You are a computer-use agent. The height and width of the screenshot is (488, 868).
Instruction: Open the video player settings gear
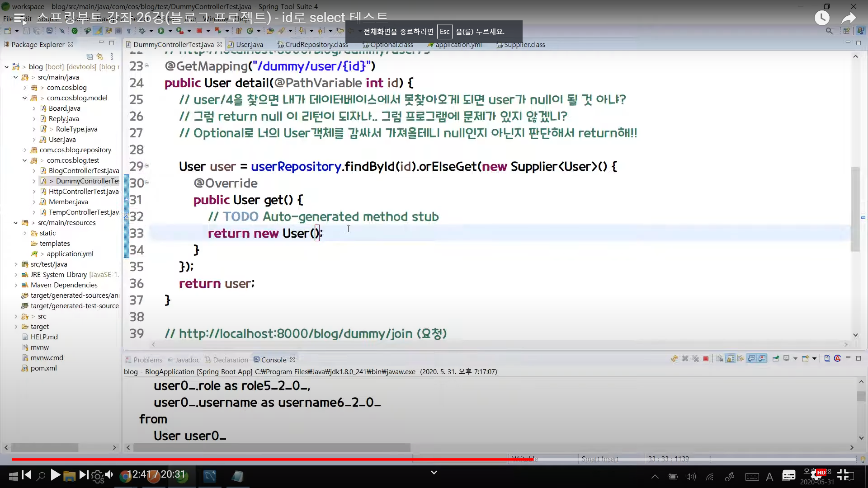pyautogui.click(x=817, y=475)
